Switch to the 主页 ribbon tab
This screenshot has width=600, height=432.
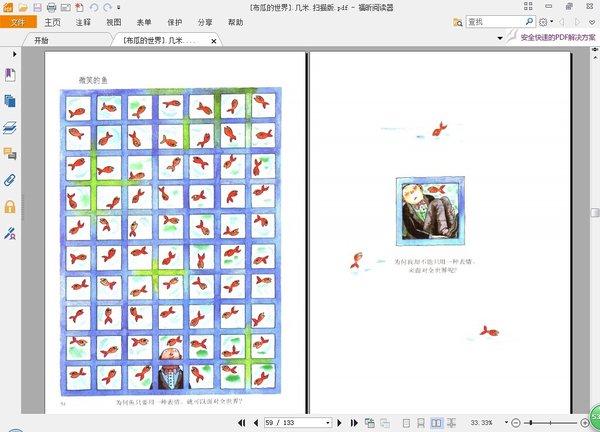click(52, 22)
